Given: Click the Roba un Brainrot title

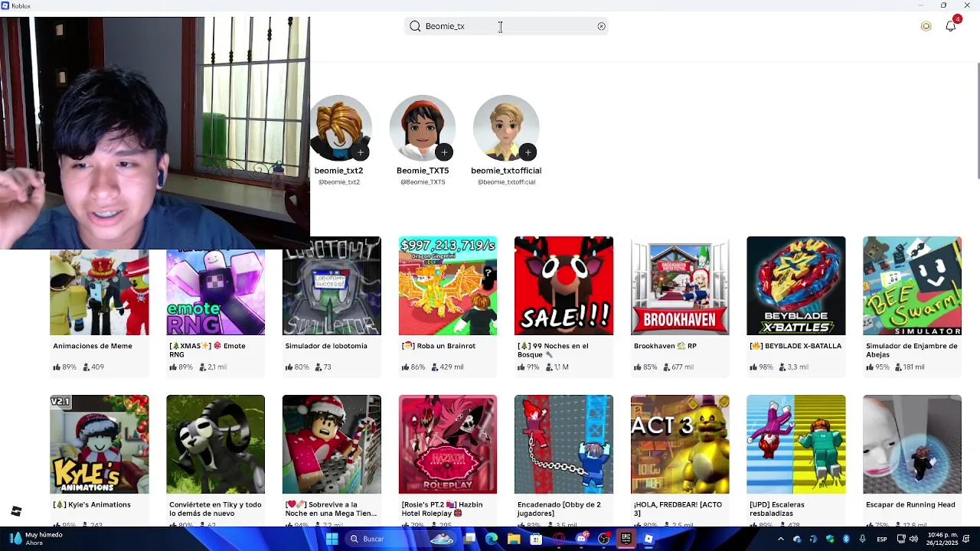Looking at the screenshot, I should (439, 346).
